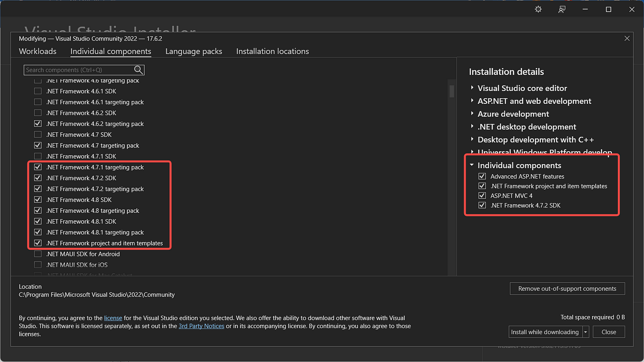Image resolution: width=644 pixels, height=362 pixels.
Task: Click the Close button
Action: point(609,332)
